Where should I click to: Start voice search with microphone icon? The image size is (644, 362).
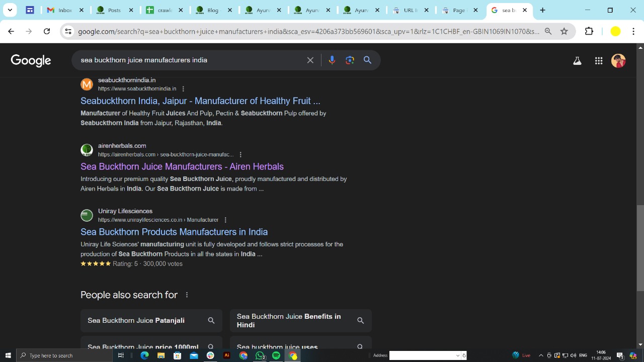pos(332,60)
